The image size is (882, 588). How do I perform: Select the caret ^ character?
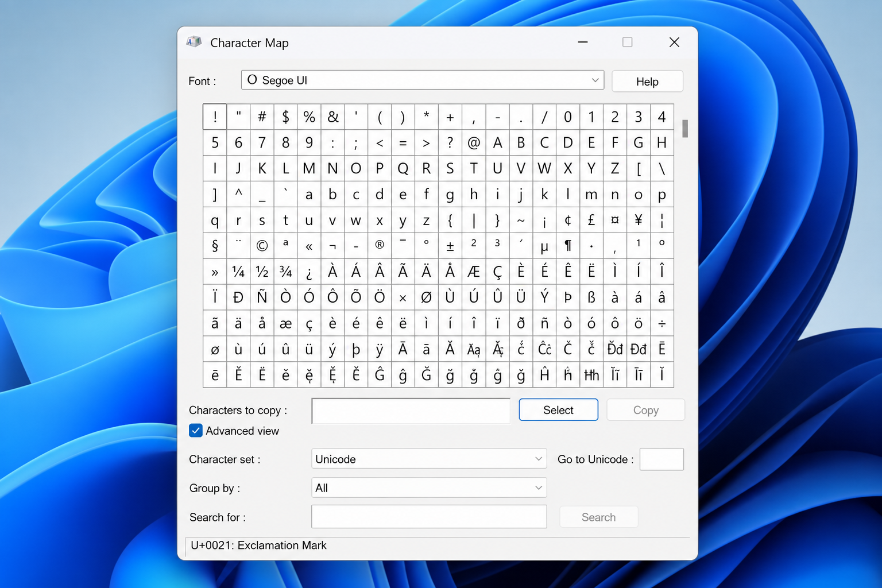coord(238,195)
